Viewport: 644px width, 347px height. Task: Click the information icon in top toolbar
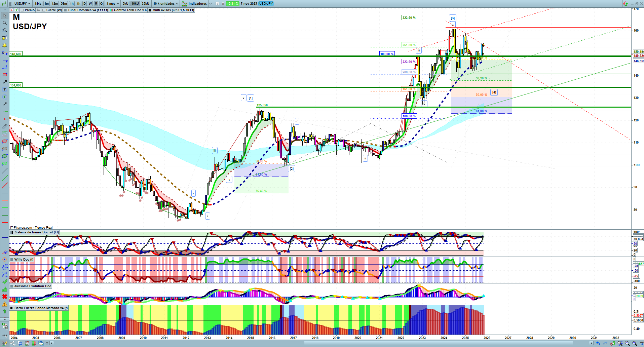point(217,4)
